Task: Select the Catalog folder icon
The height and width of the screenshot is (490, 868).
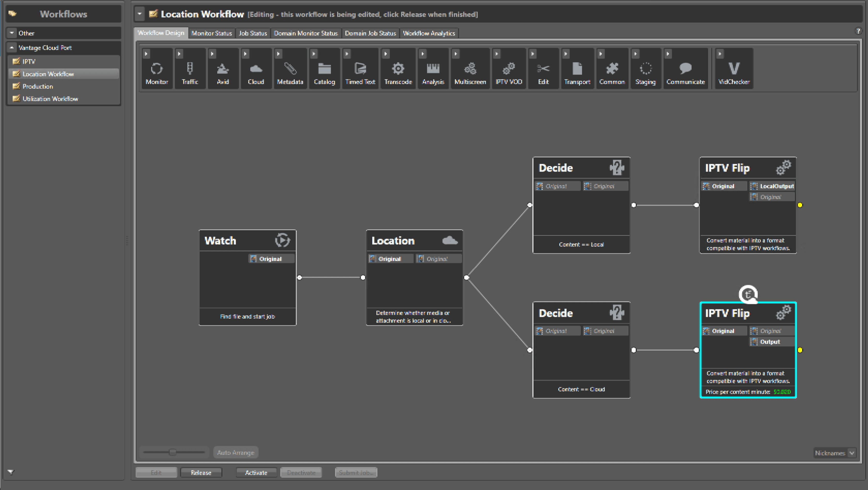Action: point(324,69)
